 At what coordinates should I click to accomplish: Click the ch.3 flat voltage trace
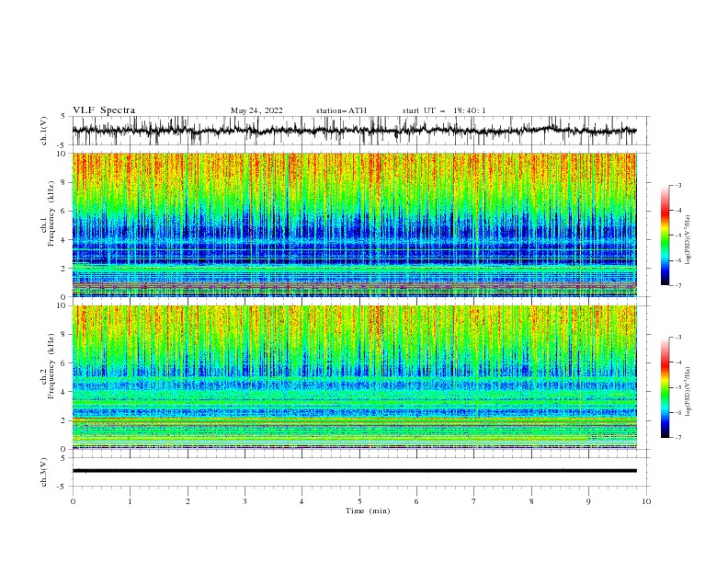tap(355, 471)
